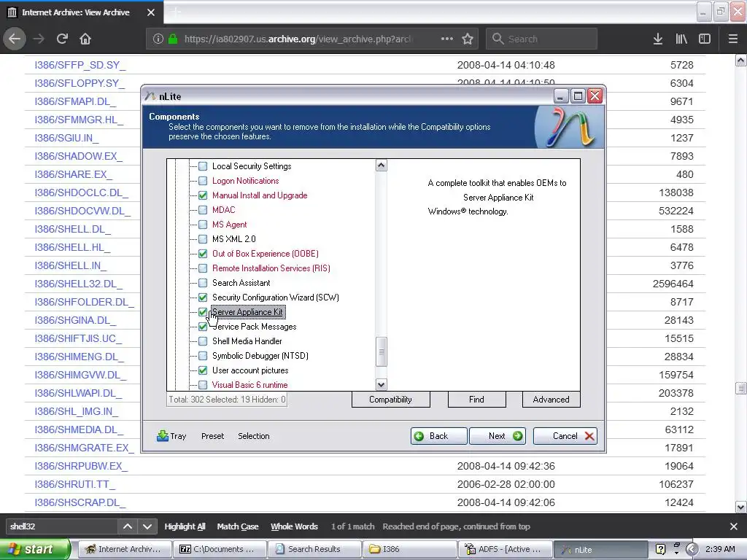Toggle Whole Words in find bar
The image size is (747, 560).
(x=295, y=526)
